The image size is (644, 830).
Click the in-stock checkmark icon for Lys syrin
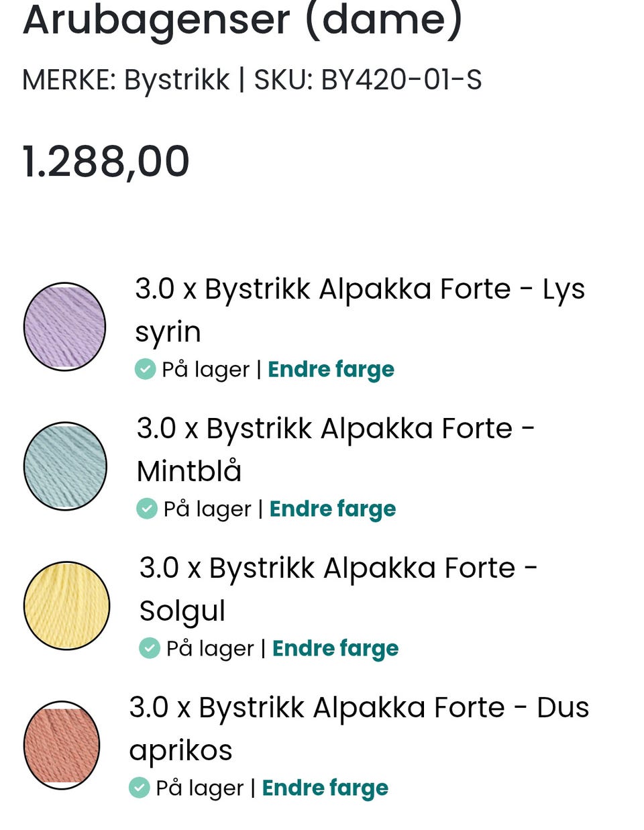(145, 369)
